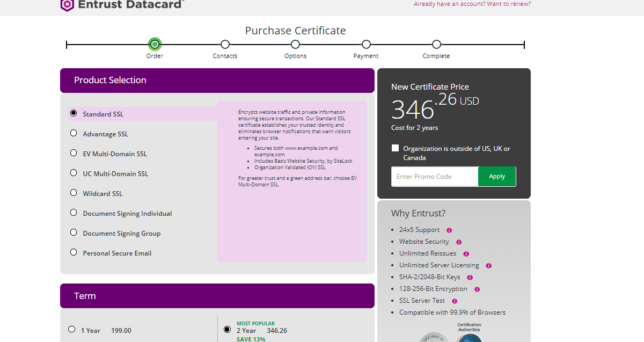The width and height of the screenshot is (644, 342).
Task: Click Unlimited Server Licensing info icon
Action: [488, 265]
